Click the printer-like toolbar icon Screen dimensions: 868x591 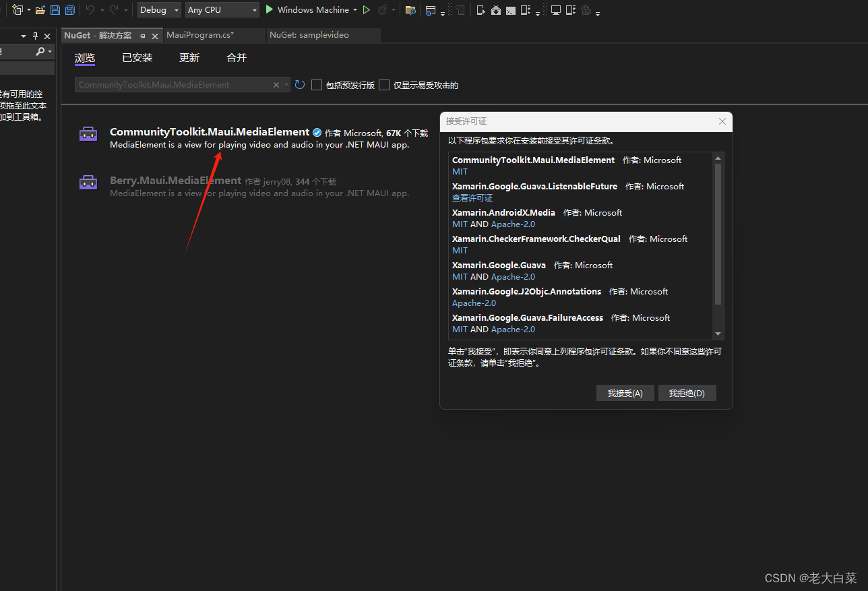point(586,9)
